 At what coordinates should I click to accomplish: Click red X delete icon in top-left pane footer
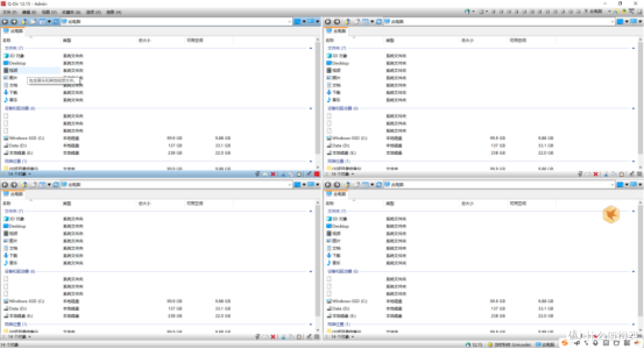click(273, 174)
